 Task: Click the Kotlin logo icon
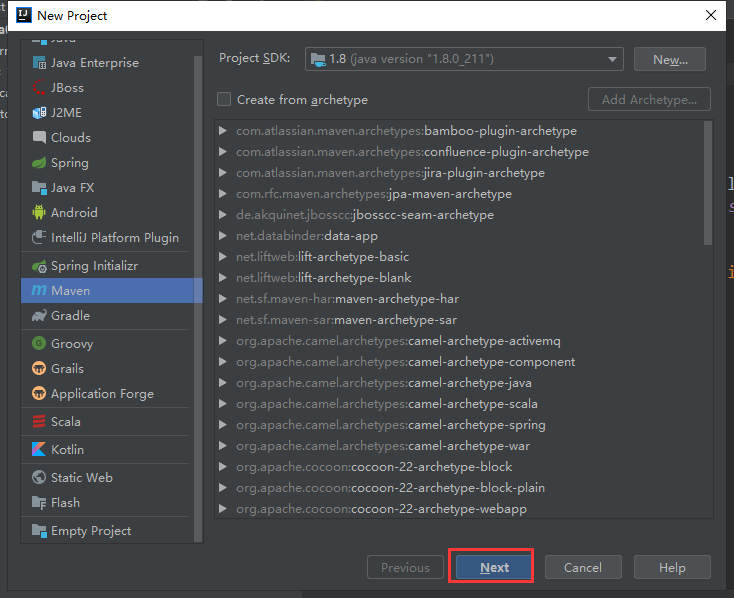coord(39,450)
